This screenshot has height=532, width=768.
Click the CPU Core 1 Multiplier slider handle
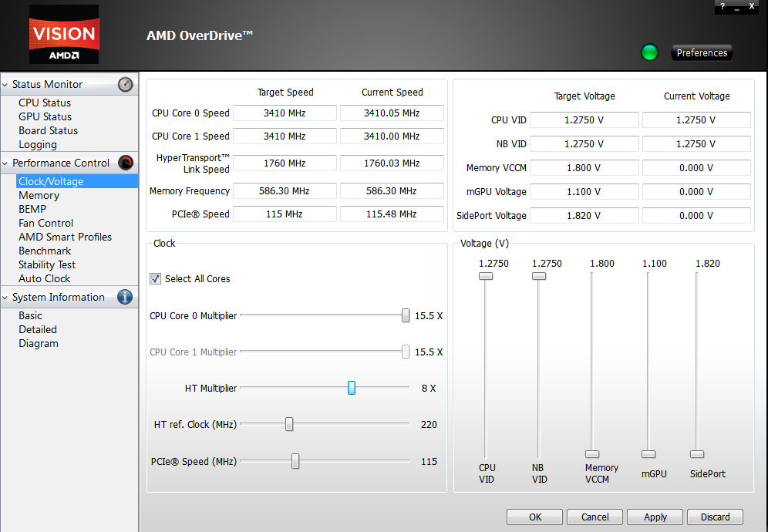click(x=406, y=352)
